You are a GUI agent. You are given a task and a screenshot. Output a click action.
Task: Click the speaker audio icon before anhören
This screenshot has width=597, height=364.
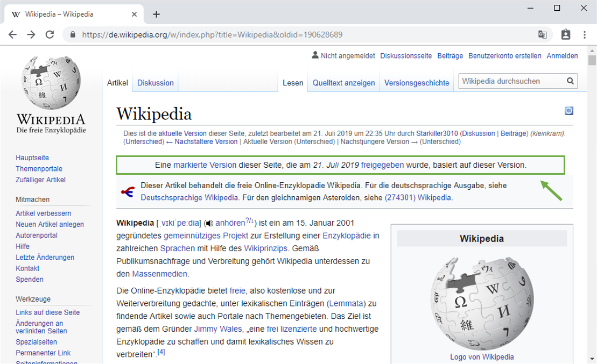pyautogui.click(x=209, y=223)
